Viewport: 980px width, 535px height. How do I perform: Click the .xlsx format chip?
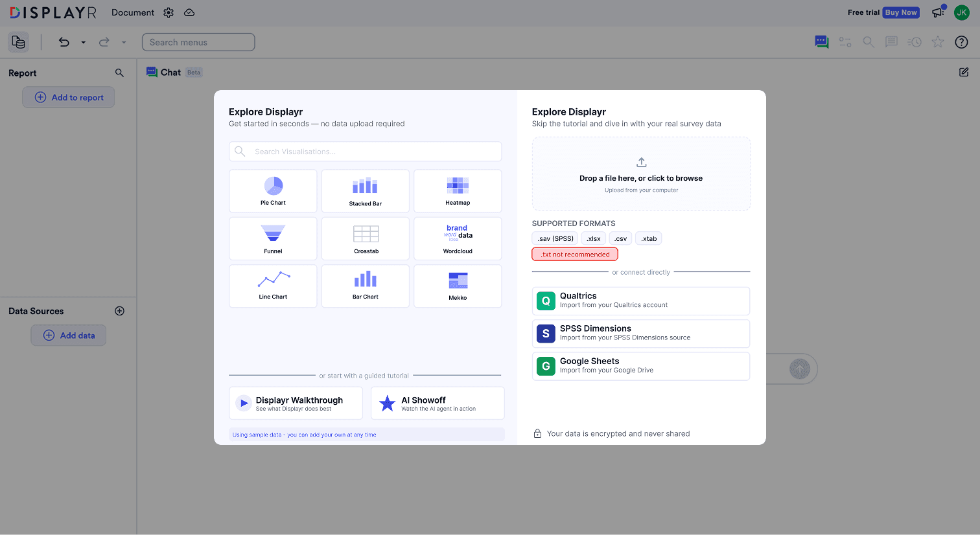pyautogui.click(x=594, y=238)
